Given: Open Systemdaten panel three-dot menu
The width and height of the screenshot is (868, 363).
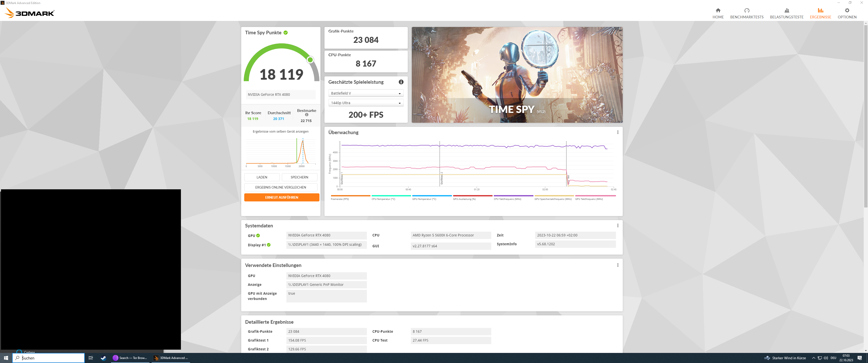Looking at the screenshot, I should point(618,226).
